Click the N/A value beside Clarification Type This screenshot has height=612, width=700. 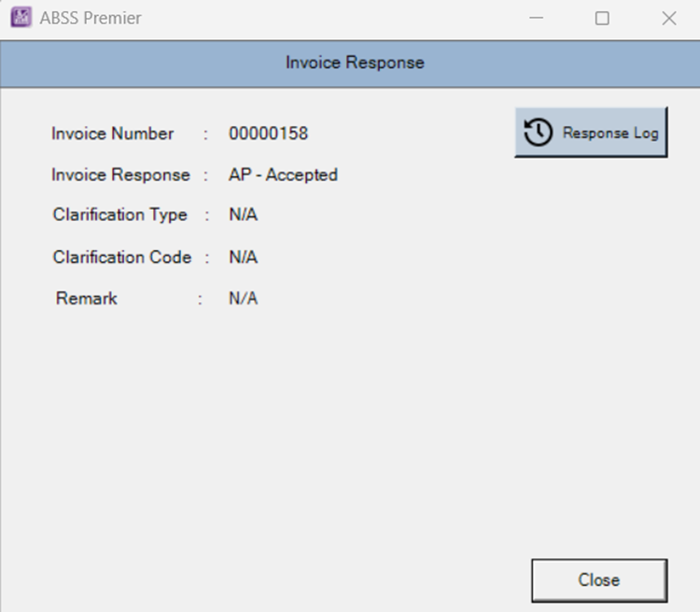point(243,216)
